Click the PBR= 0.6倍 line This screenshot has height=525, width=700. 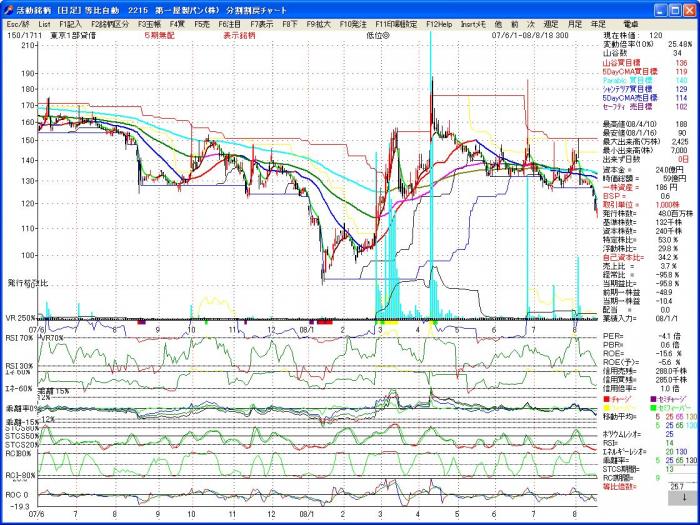[x=641, y=345]
